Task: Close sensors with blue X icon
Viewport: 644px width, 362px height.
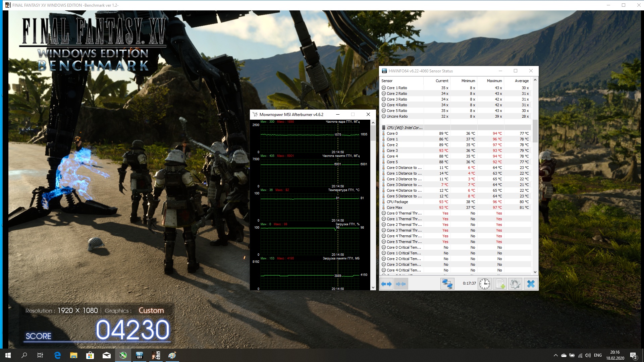Action: (x=531, y=284)
